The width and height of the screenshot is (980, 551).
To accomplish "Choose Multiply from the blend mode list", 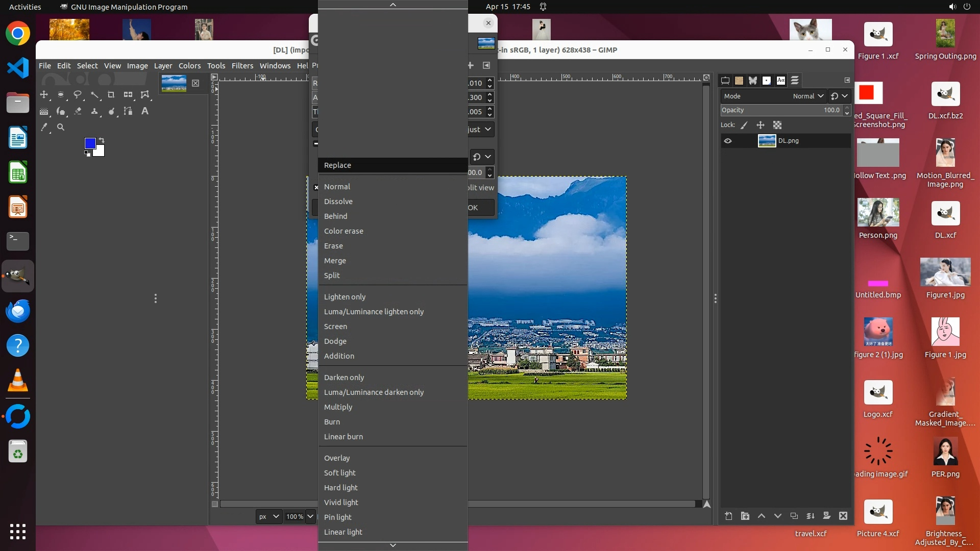I will (x=338, y=407).
